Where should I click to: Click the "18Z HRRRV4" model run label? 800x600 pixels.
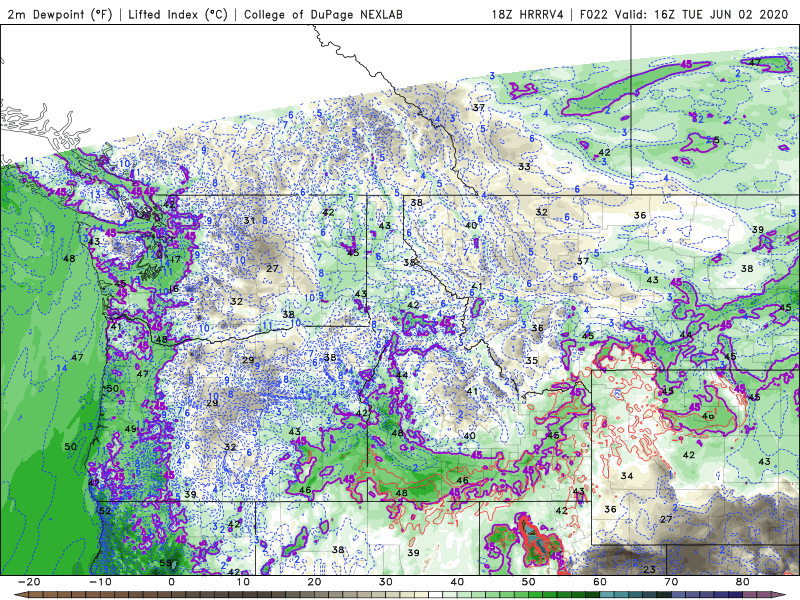click(528, 14)
